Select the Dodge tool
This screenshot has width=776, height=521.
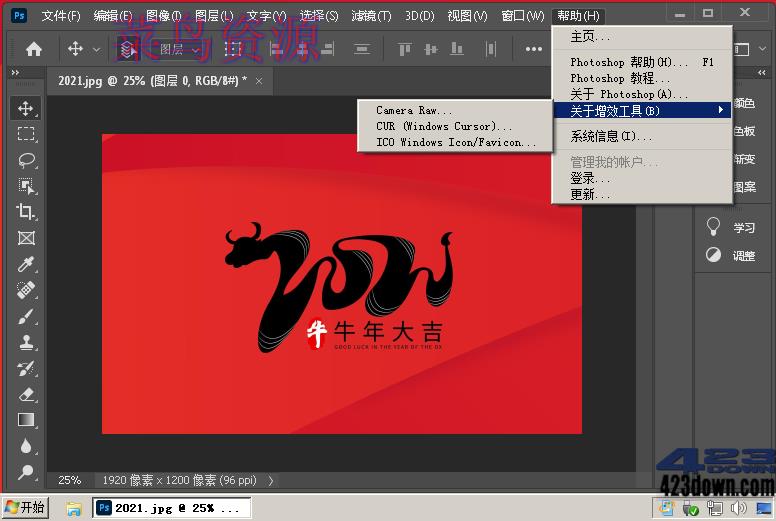26,473
